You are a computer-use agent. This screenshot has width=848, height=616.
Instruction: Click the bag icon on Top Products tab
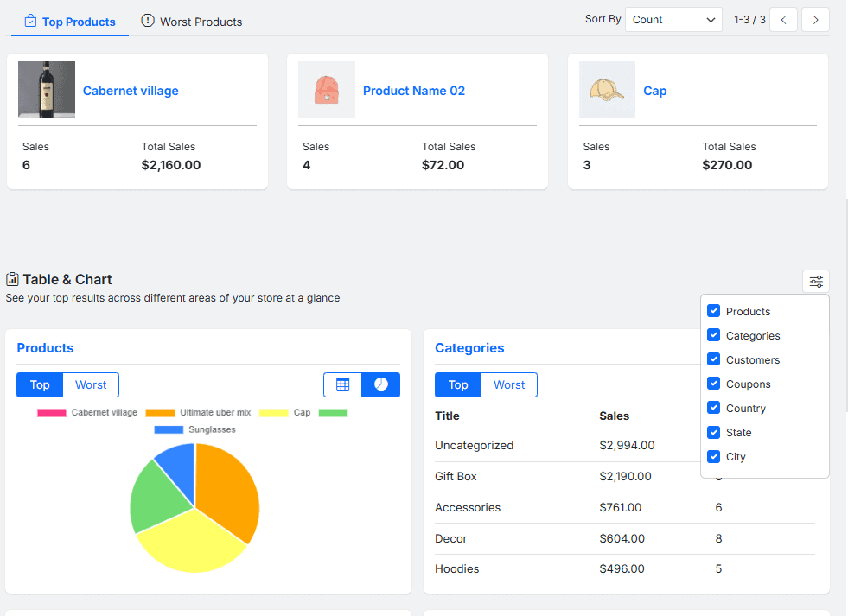click(30, 22)
